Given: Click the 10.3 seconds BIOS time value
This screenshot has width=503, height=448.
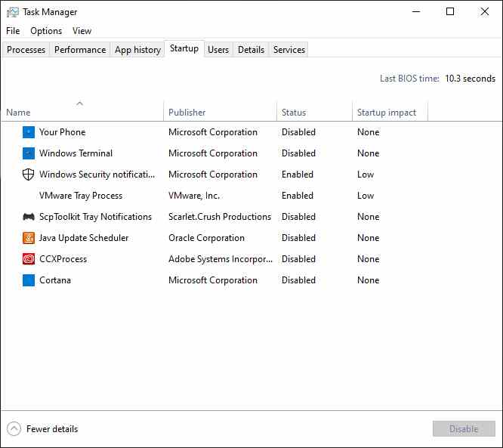Looking at the screenshot, I should [470, 79].
